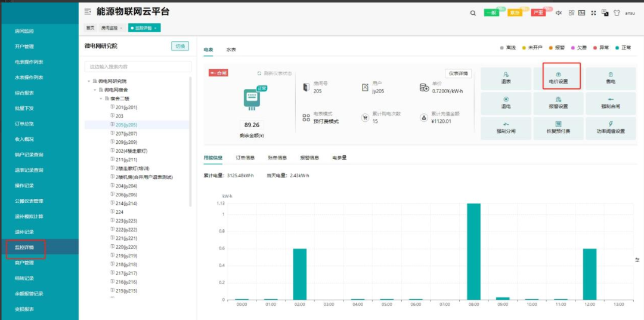Viewport: 644px width, 320px height.
Task: Open 操作记录 in sidebar
Action: point(24,186)
